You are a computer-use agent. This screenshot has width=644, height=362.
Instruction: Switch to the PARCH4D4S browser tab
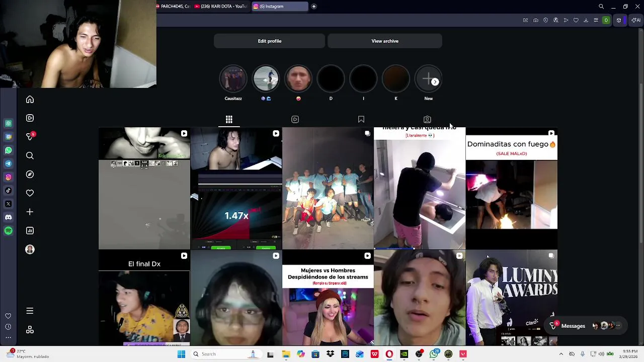tap(174, 7)
